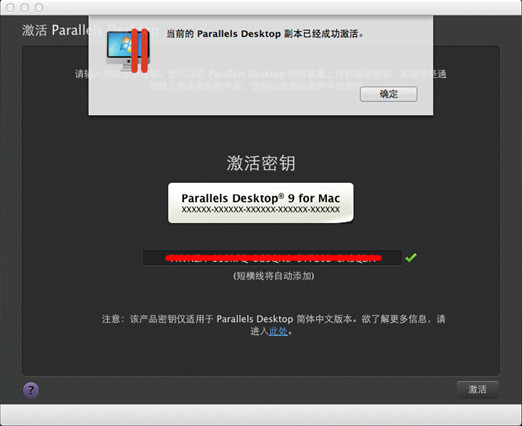Viewport: 522px width, 426px height.
Task: Close the activation window
Action: 10,7
